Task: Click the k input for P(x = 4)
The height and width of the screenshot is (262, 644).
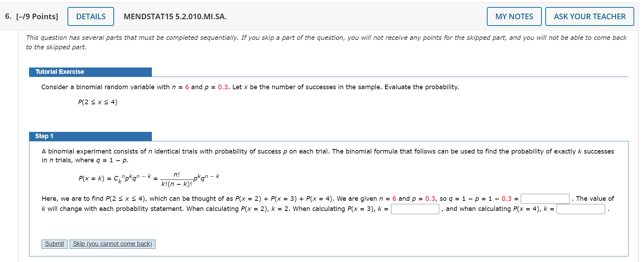Action: [x=580, y=209]
